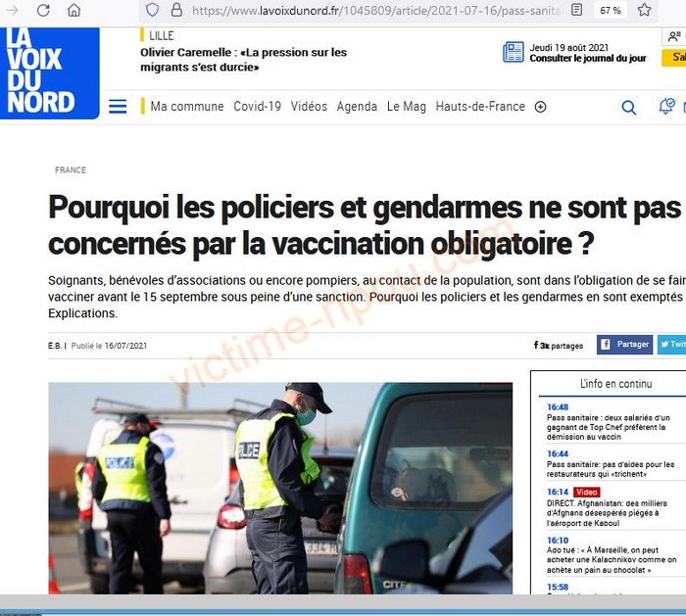Bookmark this page with the star icon
The image size is (686, 616).
pyautogui.click(x=644, y=10)
